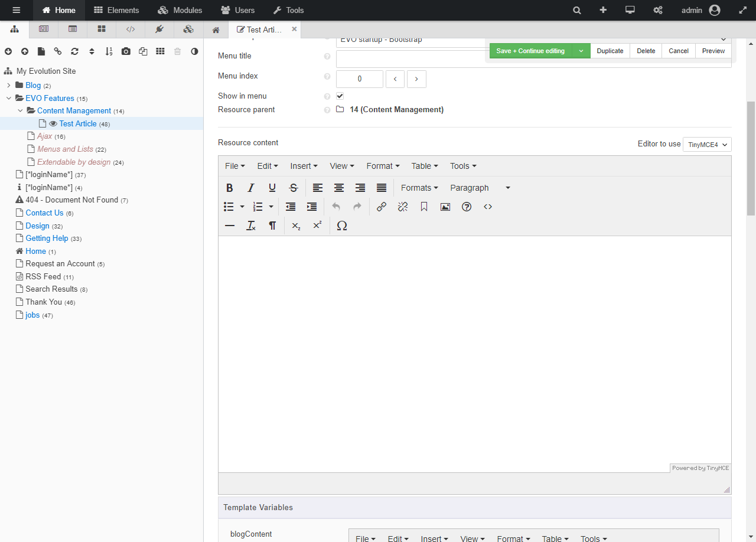Toggle strikethrough formatting in the editor
The width and height of the screenshot is (756, 542).
pos(294,188)
